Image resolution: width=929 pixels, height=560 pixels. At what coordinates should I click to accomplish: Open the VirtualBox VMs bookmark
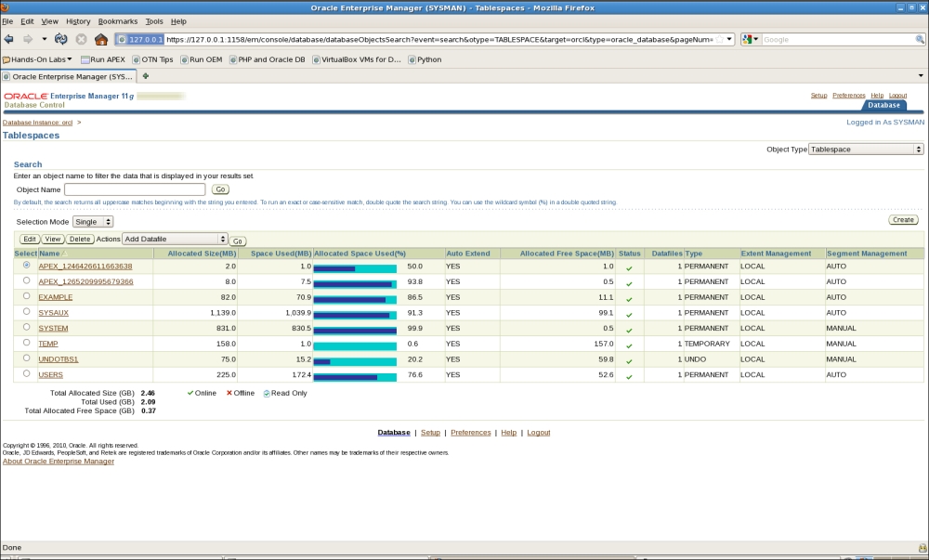(x=357, y=59)
